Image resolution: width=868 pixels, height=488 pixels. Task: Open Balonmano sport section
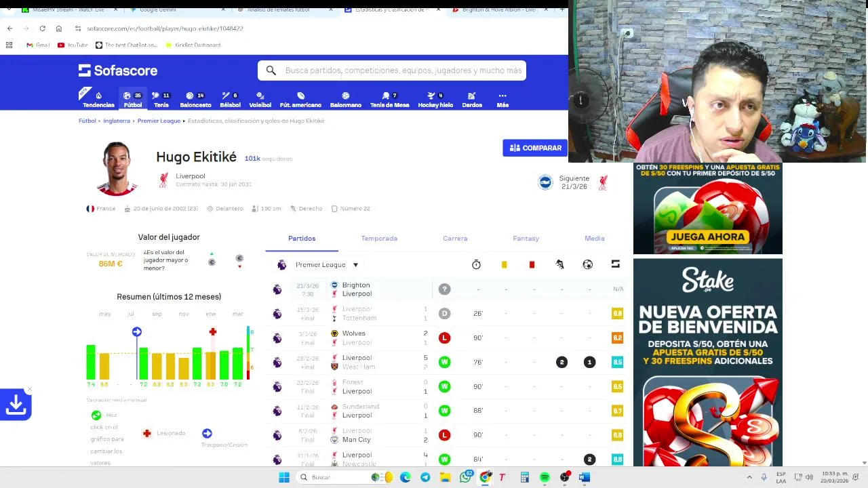345,99
